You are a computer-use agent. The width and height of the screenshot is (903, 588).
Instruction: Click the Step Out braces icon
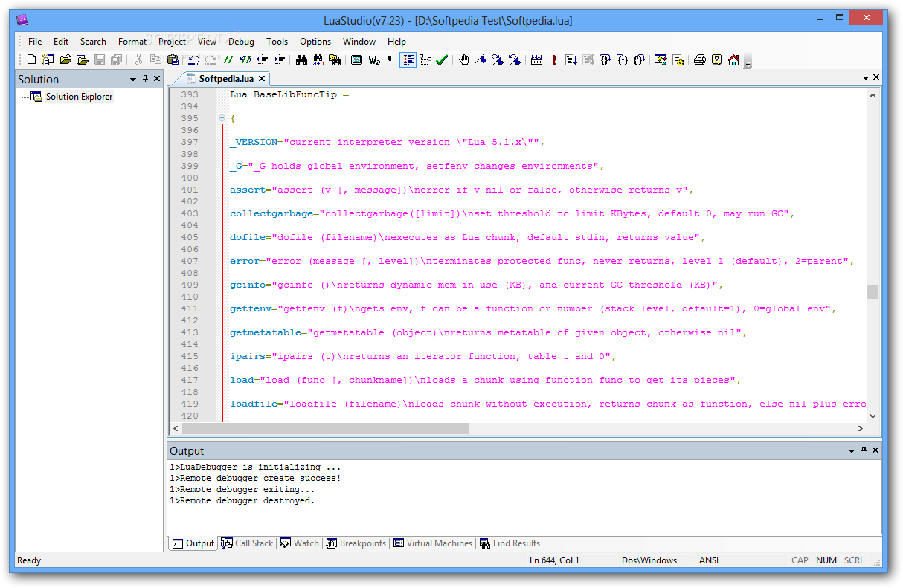tap(640, 60)
